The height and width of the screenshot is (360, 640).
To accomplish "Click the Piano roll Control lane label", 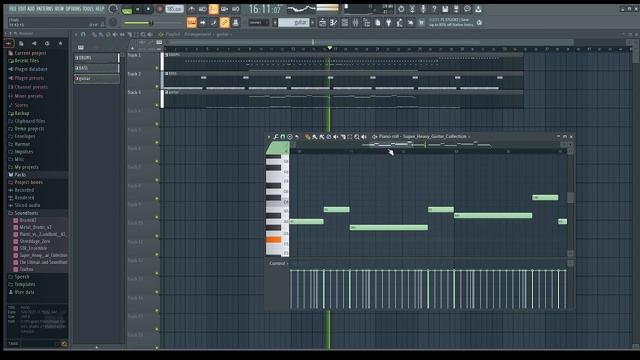I will [277, 263].
